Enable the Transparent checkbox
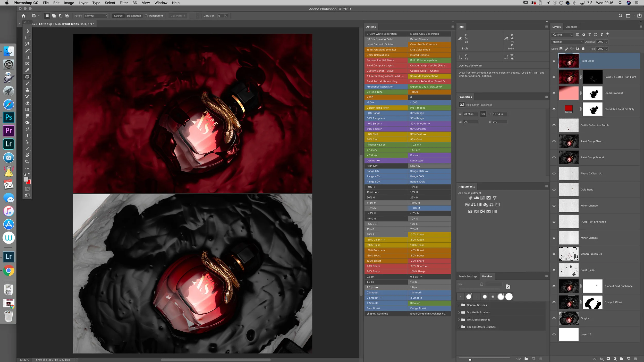 tap(146, 16)
